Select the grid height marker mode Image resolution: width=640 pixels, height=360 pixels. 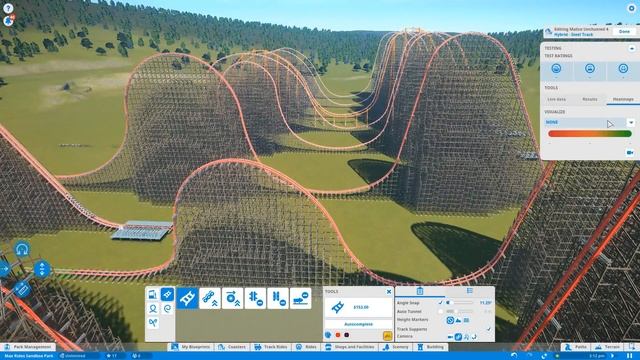[467, 320]
